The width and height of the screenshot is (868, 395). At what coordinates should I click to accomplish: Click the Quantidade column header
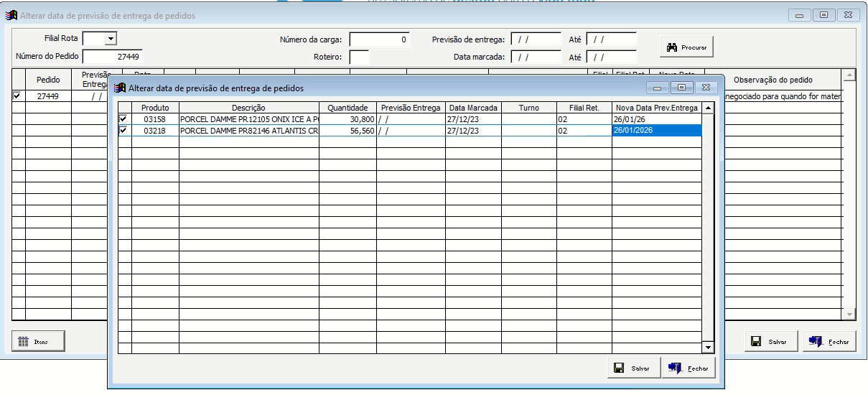coord(347,108)
